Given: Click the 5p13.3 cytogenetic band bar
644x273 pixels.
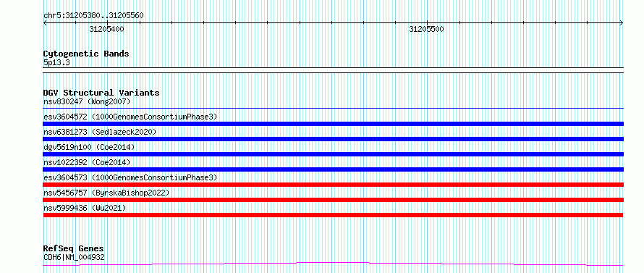Looking at the screenshot, I should (x=333, y=70).
